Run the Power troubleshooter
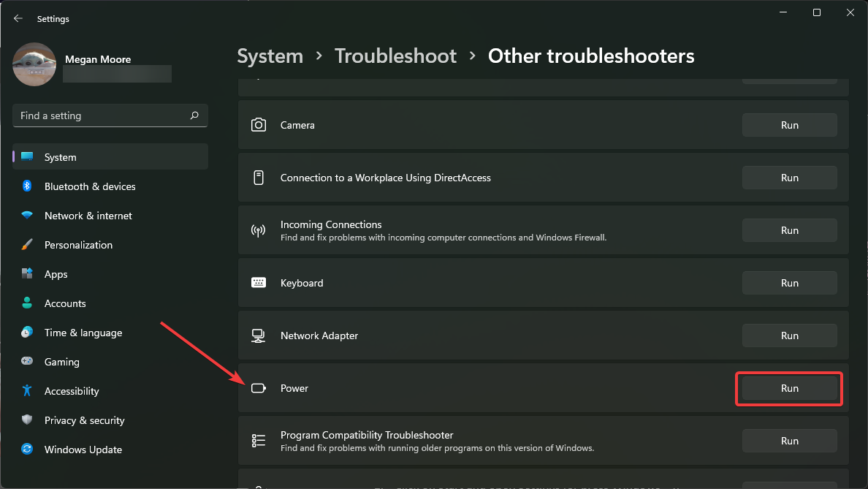The width and height of the screenshot is (868, 489). point(789,388)
